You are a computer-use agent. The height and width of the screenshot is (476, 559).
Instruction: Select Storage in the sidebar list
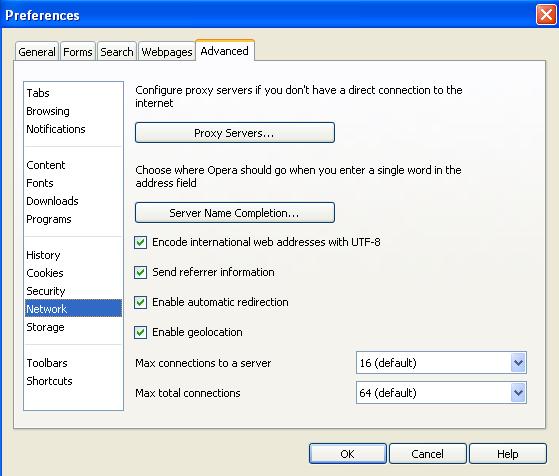pyautogui.click(x=45, y=327)
